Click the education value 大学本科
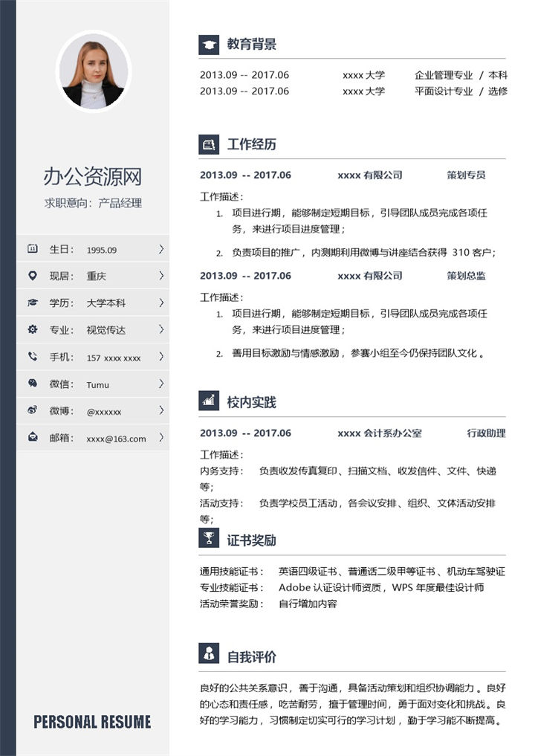Viewport: 535px width, 756px height. click(x=106, y=303)
